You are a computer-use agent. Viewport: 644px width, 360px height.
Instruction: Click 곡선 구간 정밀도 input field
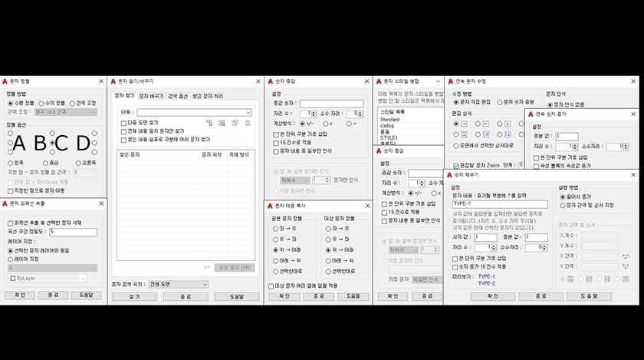[x=73, y=232]
